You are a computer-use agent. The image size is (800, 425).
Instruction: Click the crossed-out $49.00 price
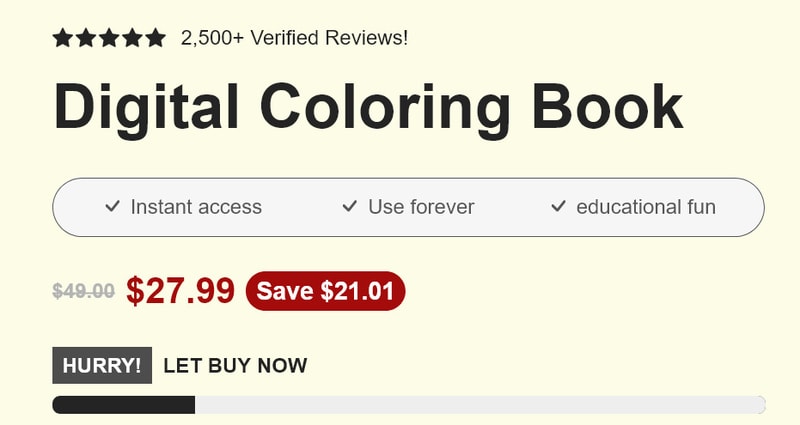(x=84, y=291)
